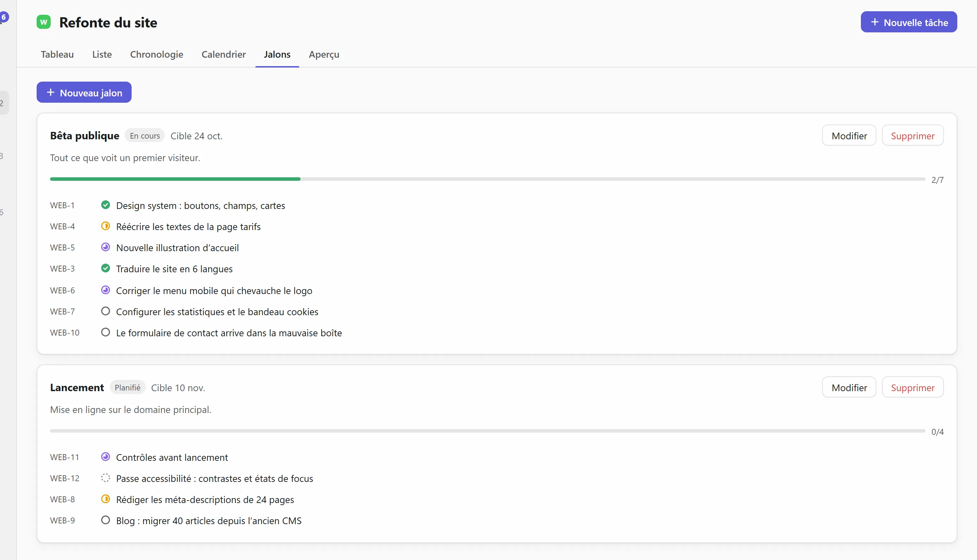Open task Corriger le menu mobile
The image size is (977, 560).
click(x=214, y=291)
